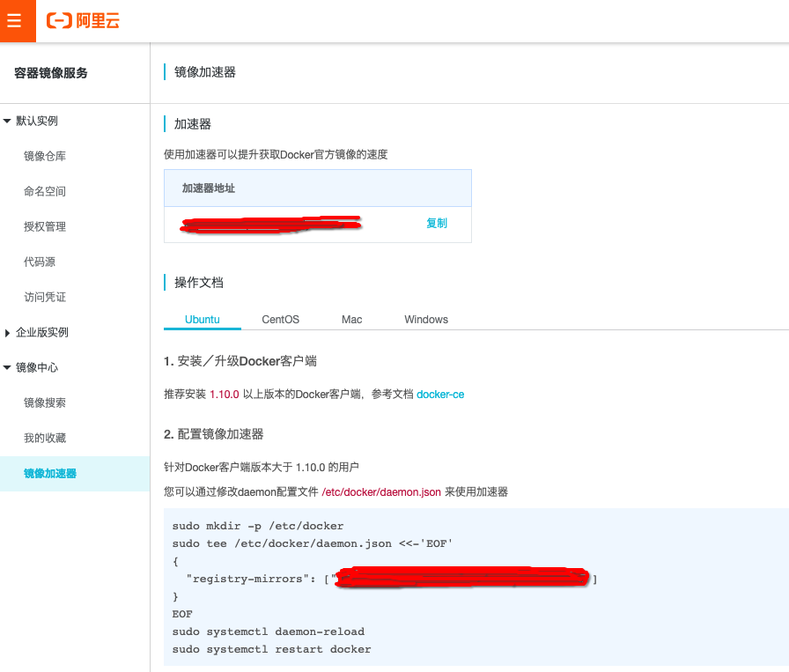
Task: Expand the 企业版实例 section
Action: point(40,332)
